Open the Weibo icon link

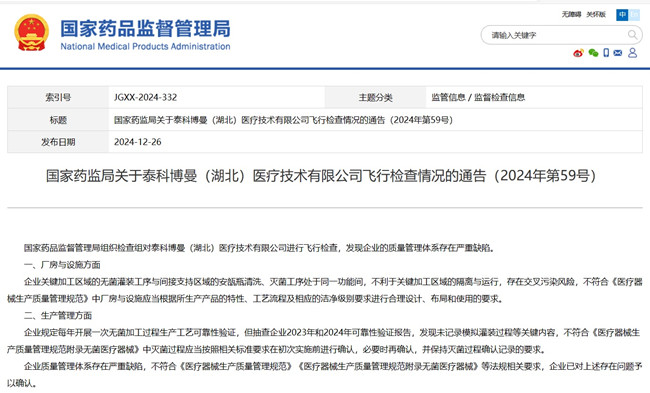pyautogui.click(x=578, y=53)
